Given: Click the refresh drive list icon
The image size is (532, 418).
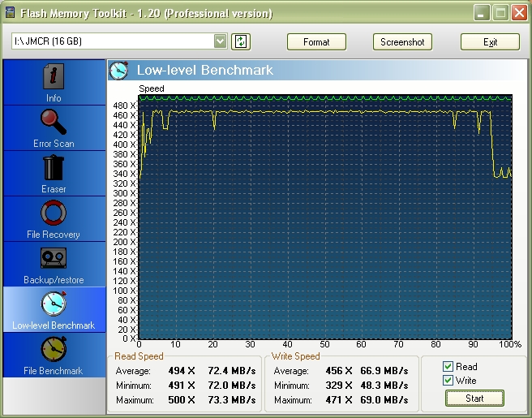Looking at the screenshot, I should [x=241, y=41].
